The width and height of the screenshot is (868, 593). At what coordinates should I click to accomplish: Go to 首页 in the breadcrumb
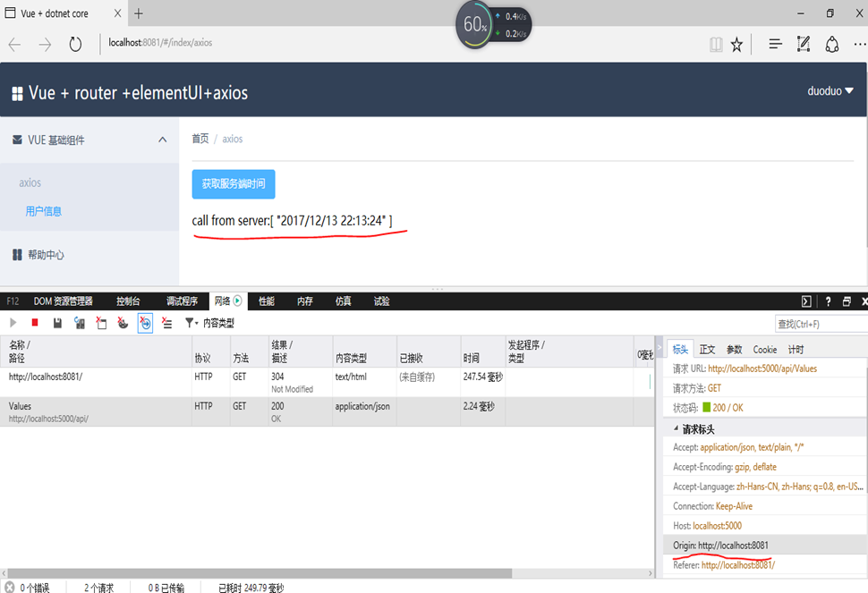tap(200, 139)
